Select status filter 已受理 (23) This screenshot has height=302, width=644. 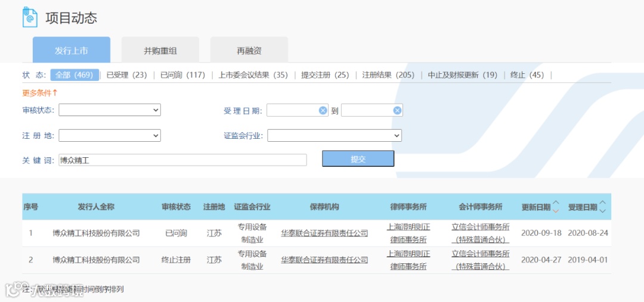pos(126,75)
